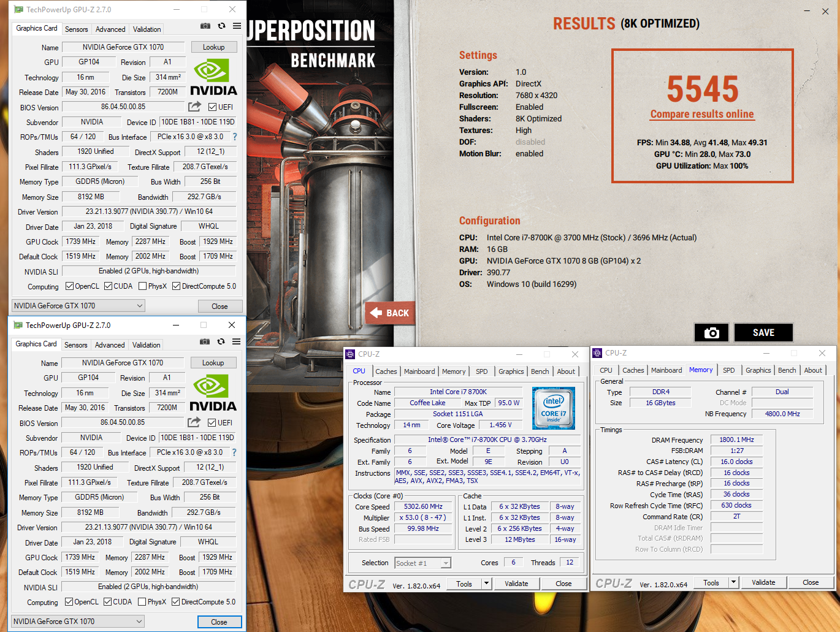
Task: Click bus interface question mark in bottom GPU-Z
Action: click(x=234, y=452)
